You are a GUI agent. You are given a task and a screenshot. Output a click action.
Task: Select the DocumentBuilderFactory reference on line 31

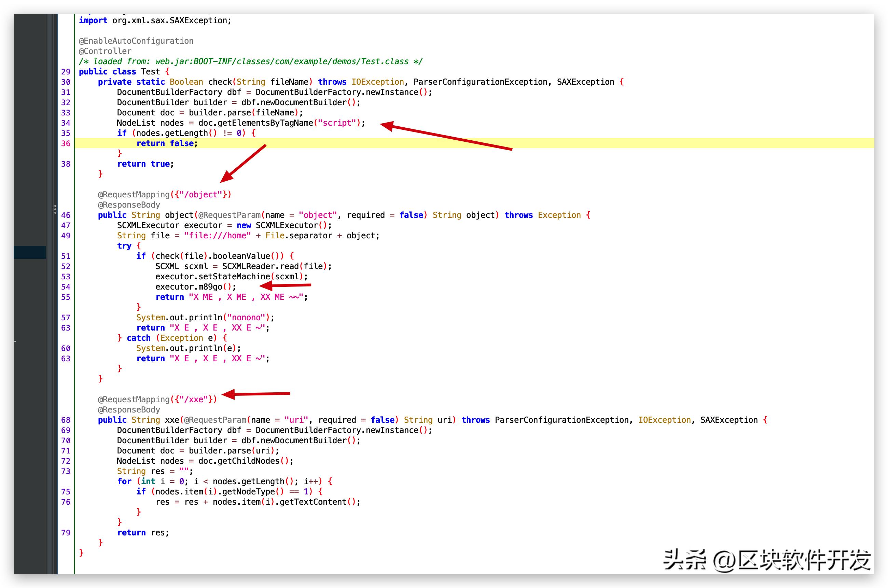[x=169, y=92]
